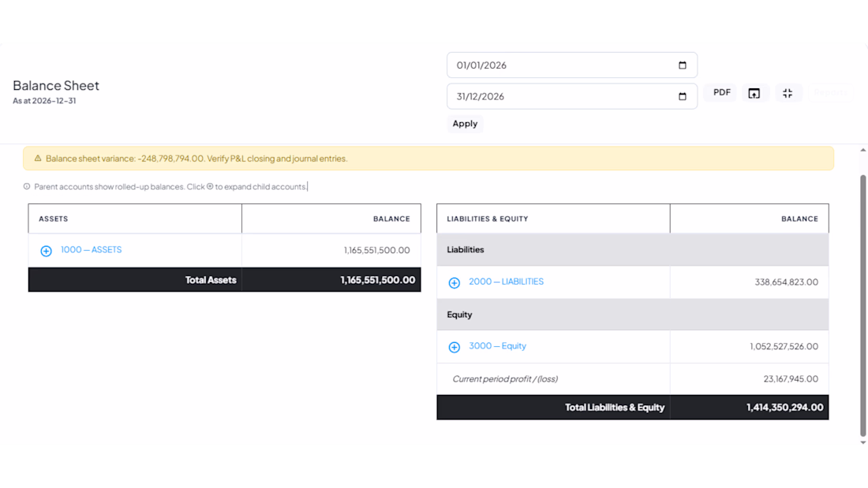Click the Current period profit / (loss) label
Screen dimensions: 868x488
pos(505,379)
